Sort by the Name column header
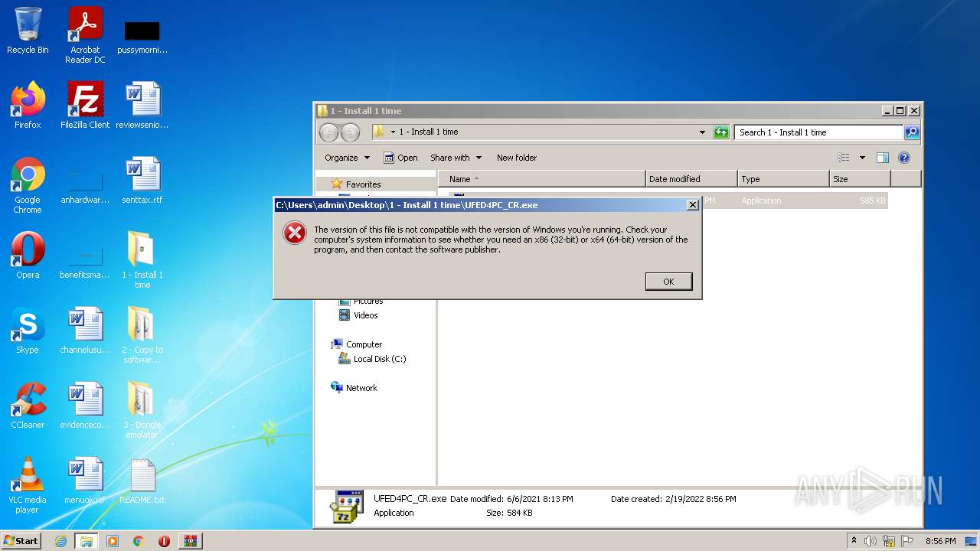The width and height of the screenshot is (980, 551). point(541,179)
